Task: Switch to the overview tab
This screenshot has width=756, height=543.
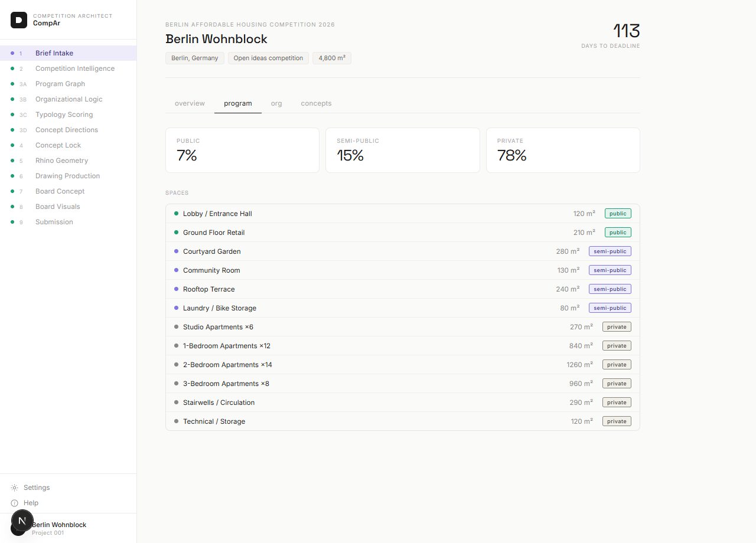Action: (x=190, y=103)
